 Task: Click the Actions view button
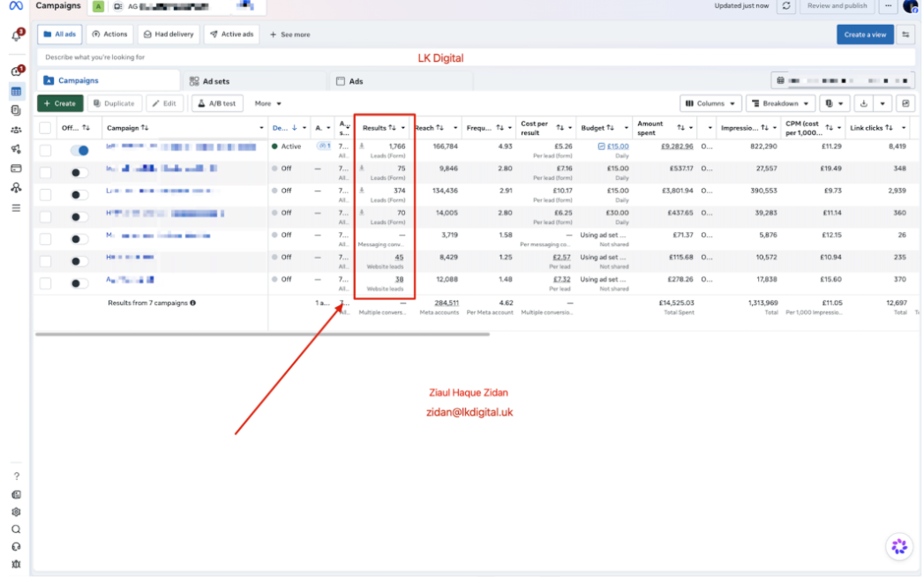[109, 34]
